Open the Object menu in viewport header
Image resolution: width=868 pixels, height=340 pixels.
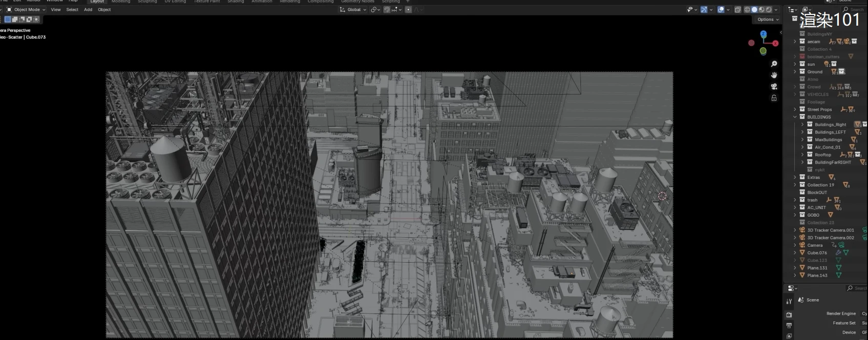coord(104,9)
